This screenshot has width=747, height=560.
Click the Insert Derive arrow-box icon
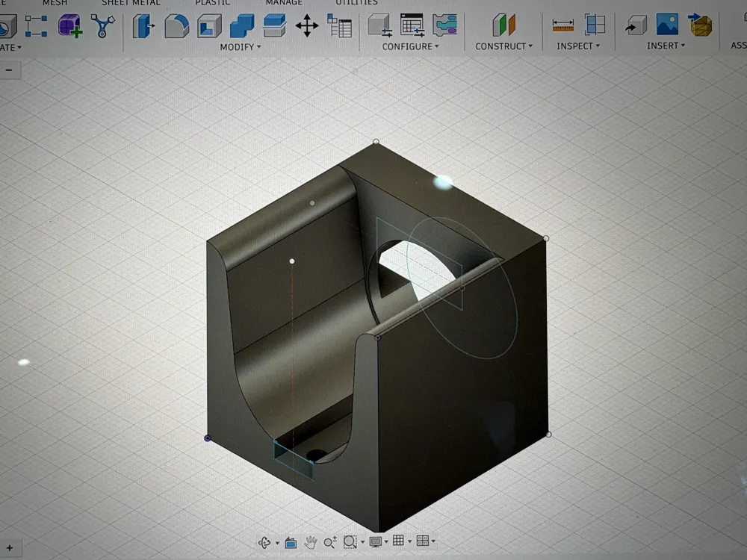click(636, 25)
